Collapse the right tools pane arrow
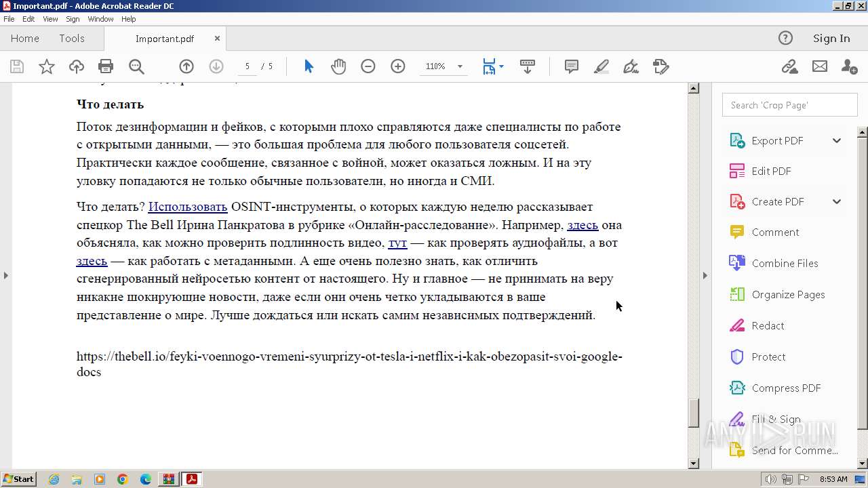 [x=705, y=275]
